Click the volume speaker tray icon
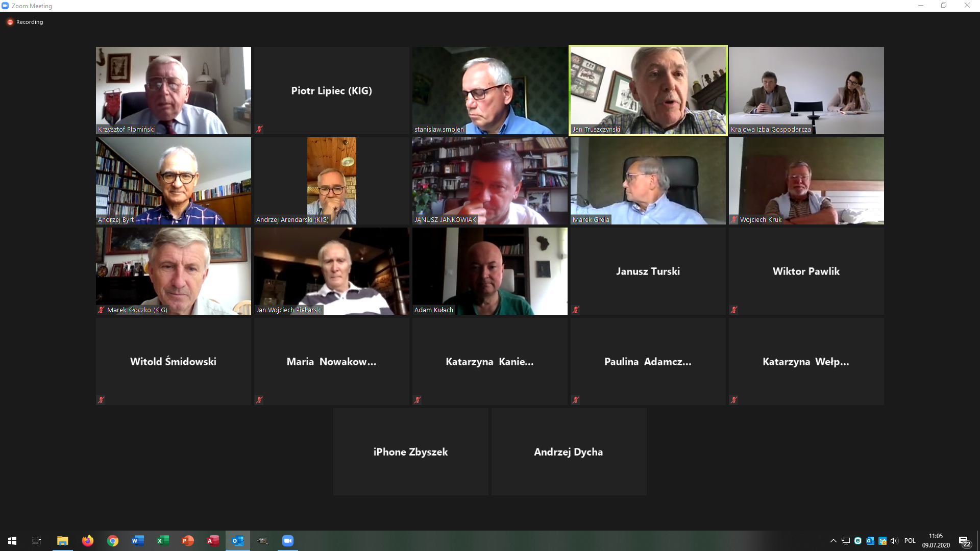Viewport: 980px width, 551px height. (894, 541)
